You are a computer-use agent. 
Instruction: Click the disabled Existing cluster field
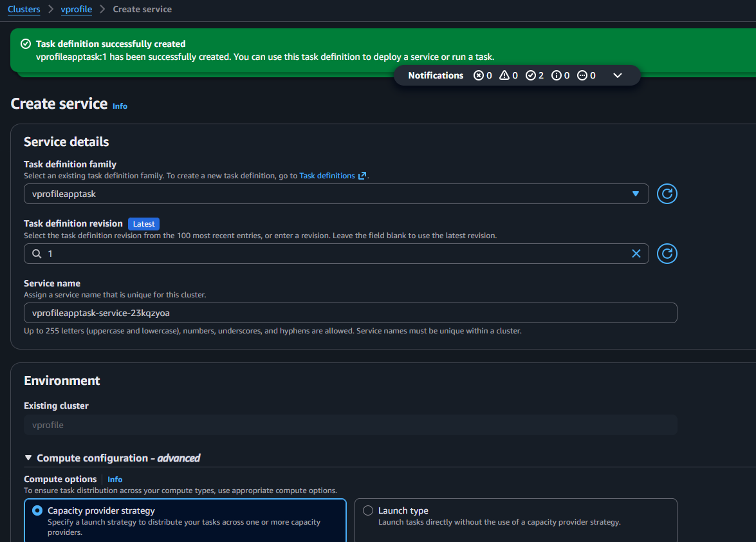click(x=351, y=425)
